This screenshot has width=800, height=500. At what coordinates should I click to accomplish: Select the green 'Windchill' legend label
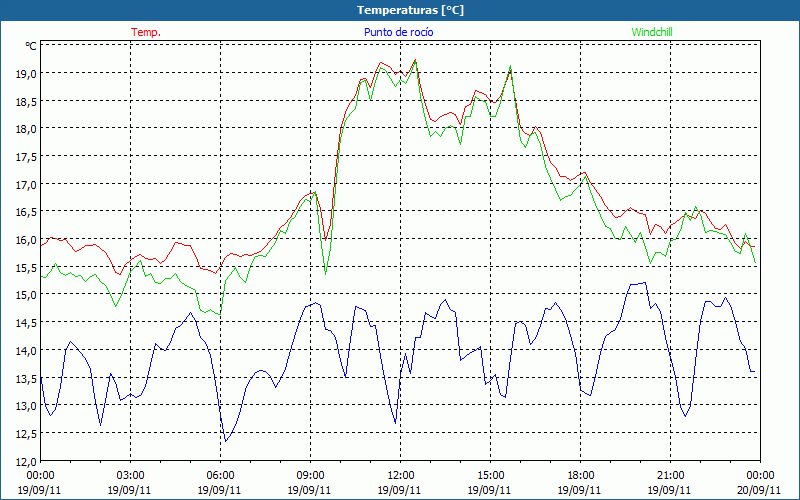point(652,32)
